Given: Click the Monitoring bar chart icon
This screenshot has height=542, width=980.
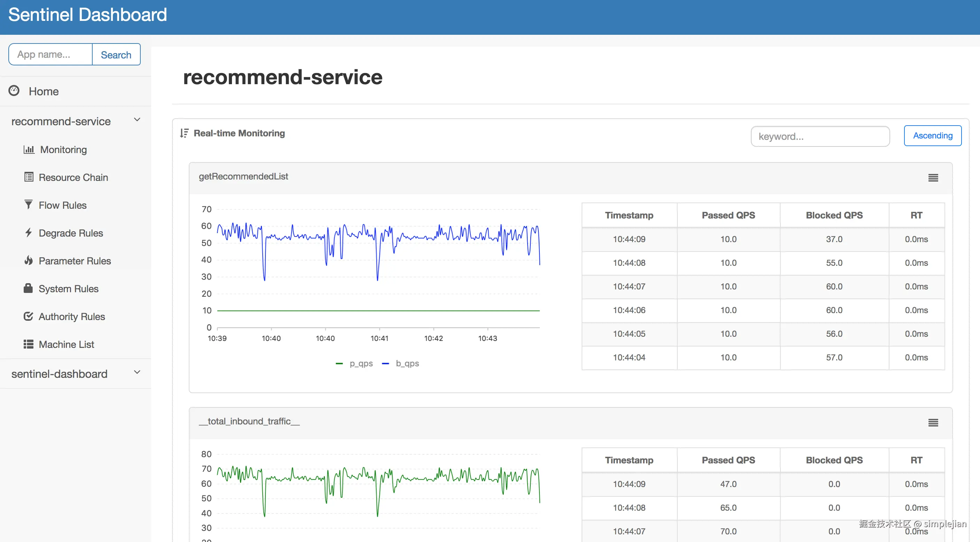Looking at the screenshot, I should coord(29,149).
